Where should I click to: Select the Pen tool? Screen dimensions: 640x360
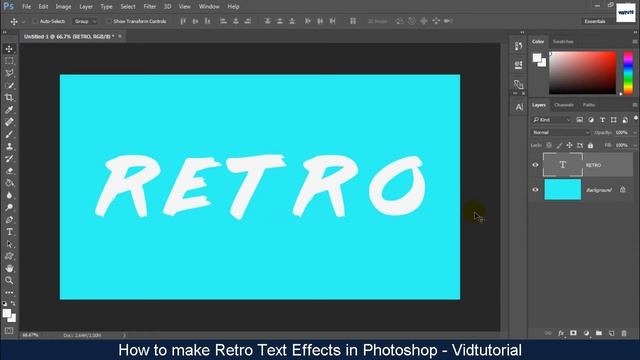[x=9, y=220]
